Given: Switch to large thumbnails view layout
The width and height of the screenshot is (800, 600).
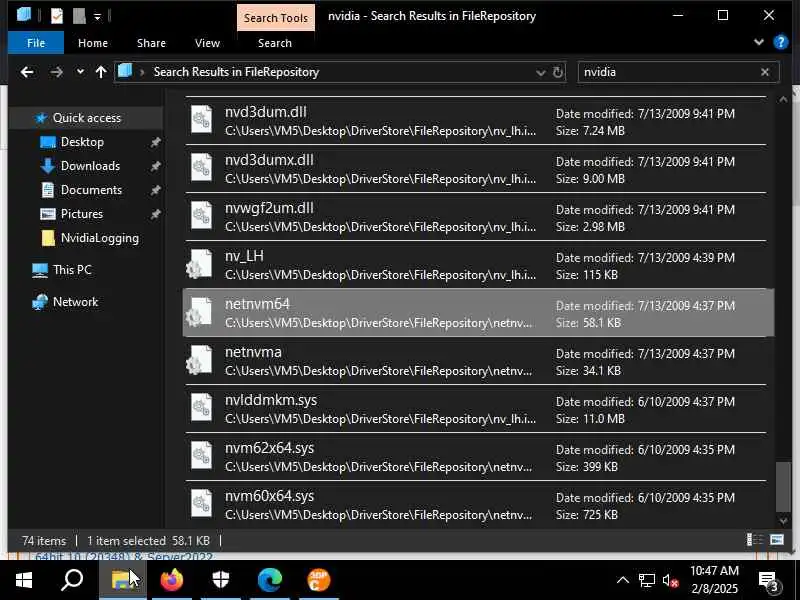Looking at the screenshot, I should coord(777,540).
